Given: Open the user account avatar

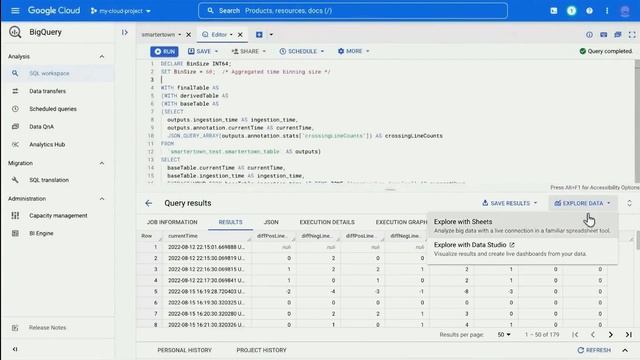Looking at the screenshot, I should 625,11.
